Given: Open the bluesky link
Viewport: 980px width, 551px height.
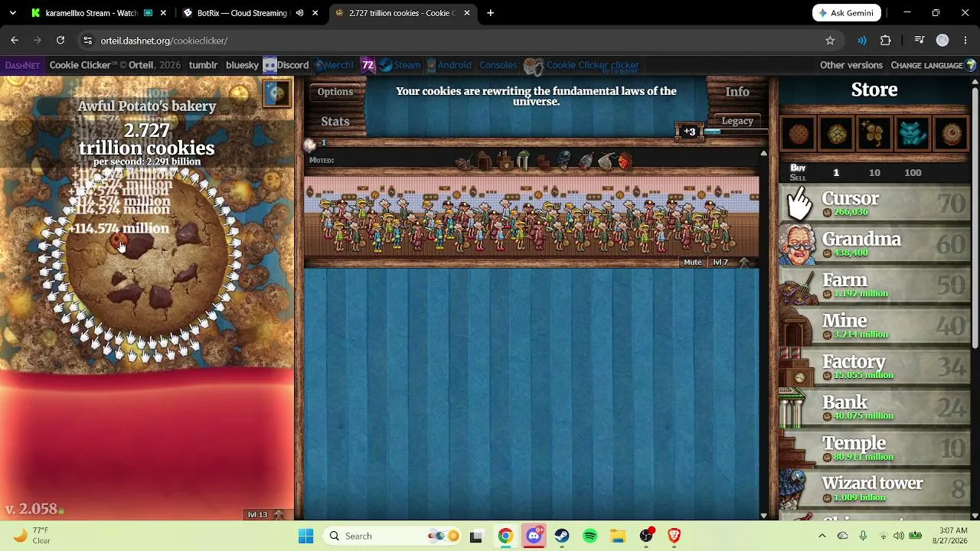Looking at the screenshot, I should [242, 65].
